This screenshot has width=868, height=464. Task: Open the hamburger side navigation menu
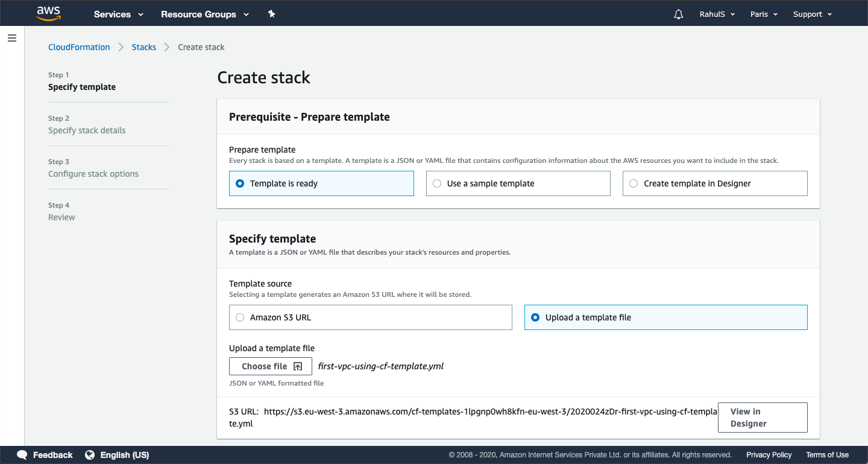tap(12, 38)
